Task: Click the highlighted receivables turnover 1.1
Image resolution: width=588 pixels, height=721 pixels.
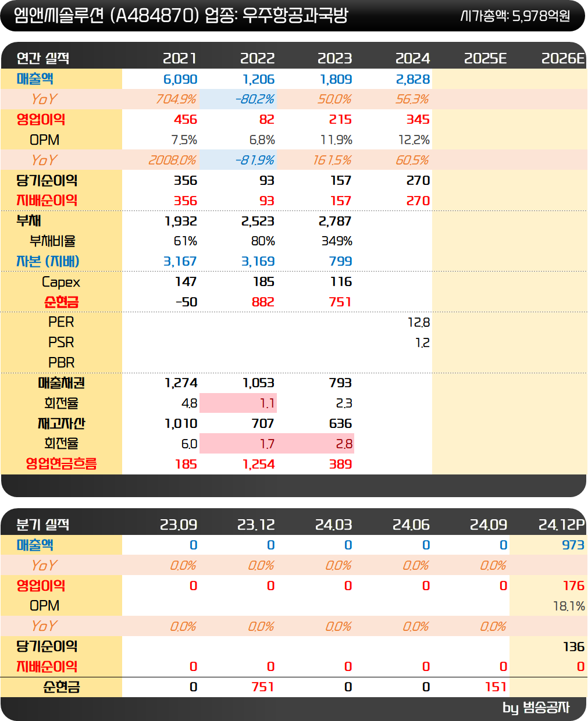Action: 267,404
